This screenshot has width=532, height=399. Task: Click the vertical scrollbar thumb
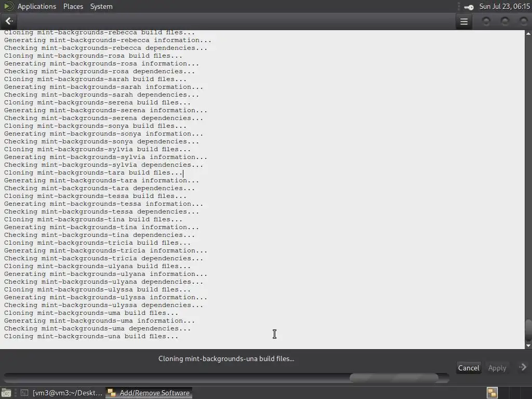coord(528,330)
